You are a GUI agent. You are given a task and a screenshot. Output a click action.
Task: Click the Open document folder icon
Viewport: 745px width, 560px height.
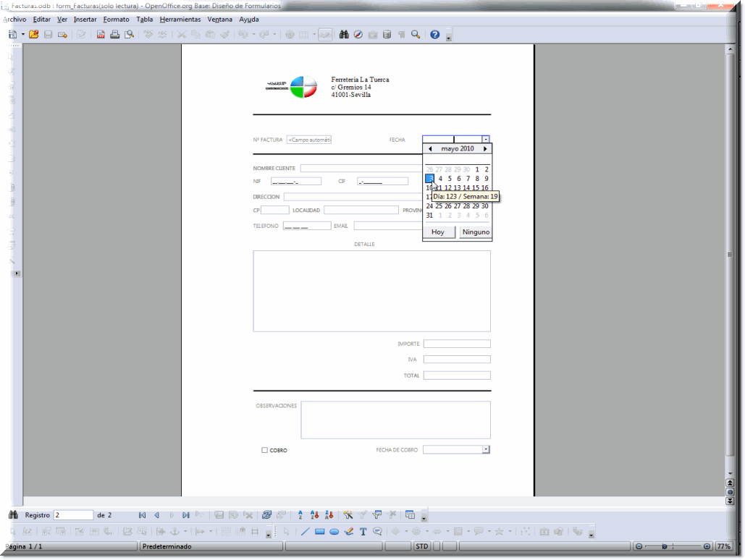(x=33, y=34)
